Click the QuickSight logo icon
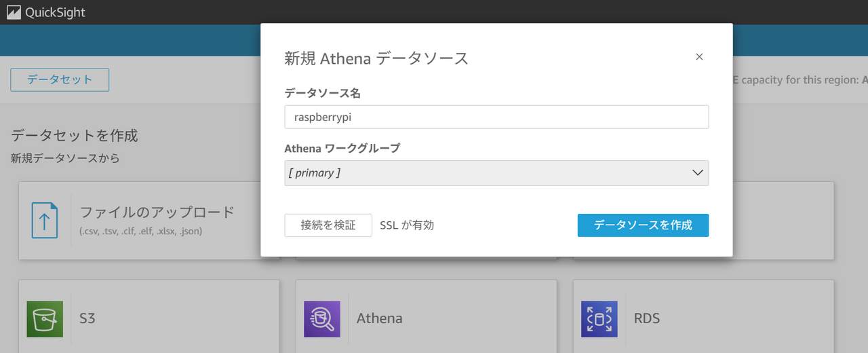This screenshot has width=868, height=353. tap(14, 12)
